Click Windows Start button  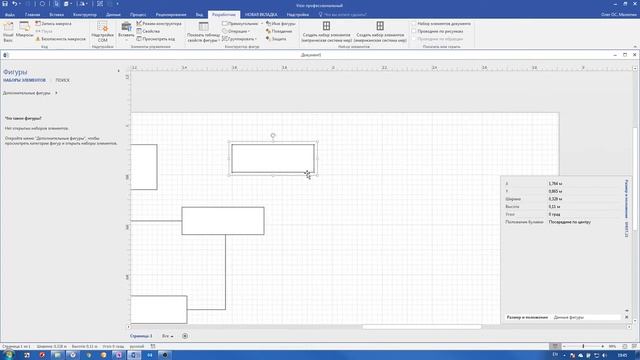[x=8, y=355]
